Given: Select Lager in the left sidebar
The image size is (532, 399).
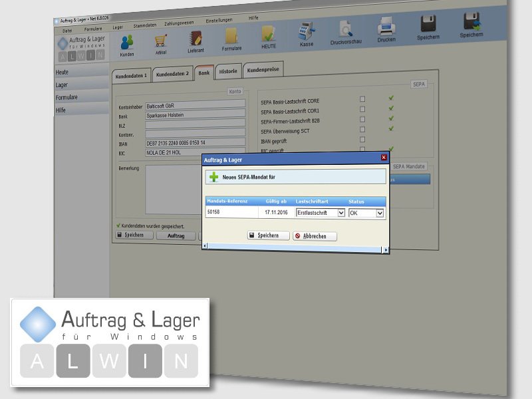Looking at the screenshot, I should coord(82,84).
